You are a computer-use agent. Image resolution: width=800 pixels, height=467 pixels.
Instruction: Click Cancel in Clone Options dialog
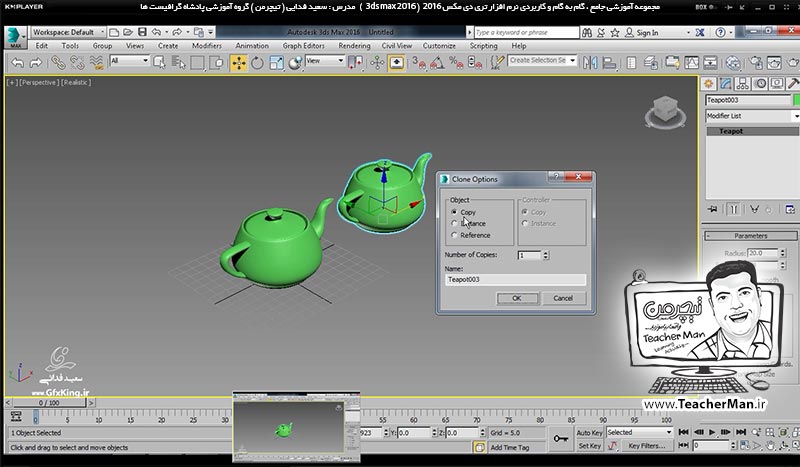point(563,299)
